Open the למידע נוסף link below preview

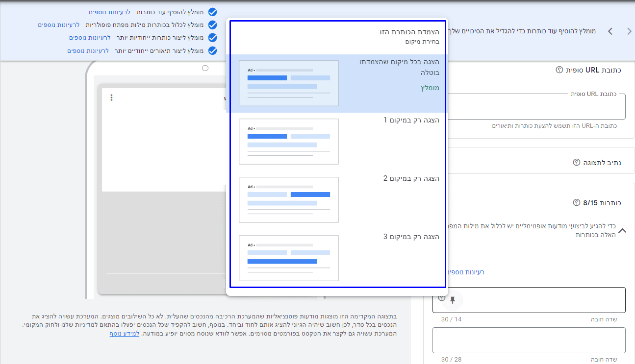(125, 334)
